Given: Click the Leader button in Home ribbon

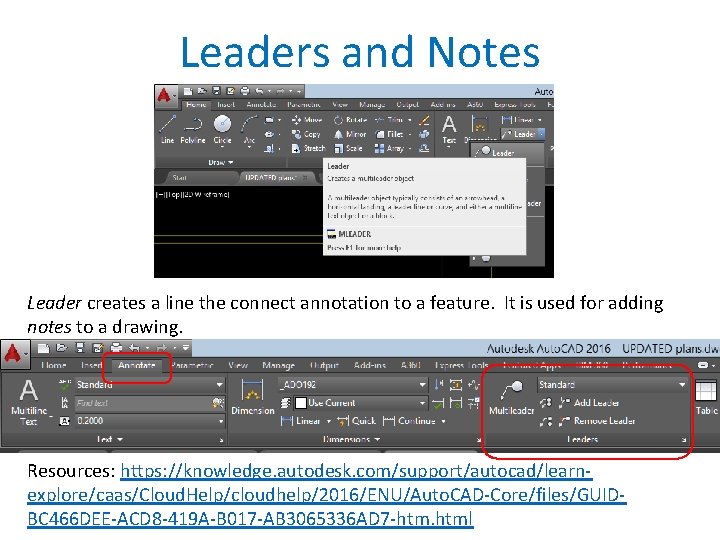Looking at the screenshot, I should pos(519,134).
